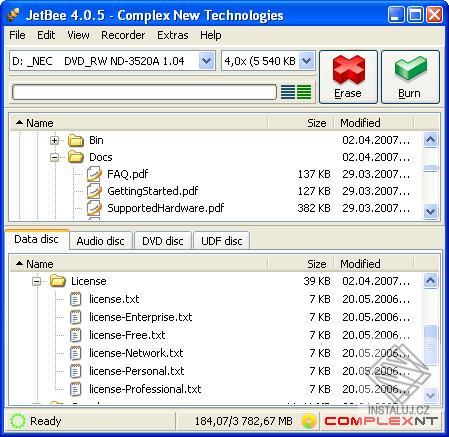Sort upper pane by Name column
The image size is (449, 437).
[x=138, y=123]
